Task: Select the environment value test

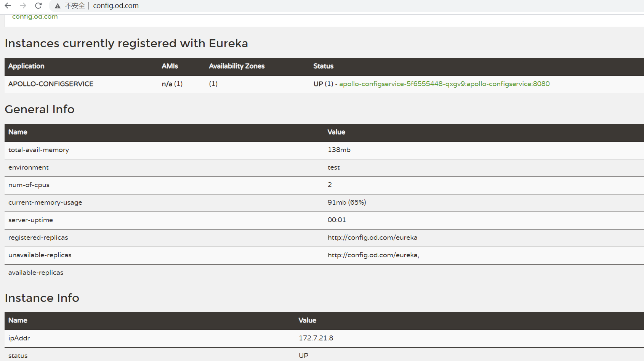Action: (x=334, y=167)
